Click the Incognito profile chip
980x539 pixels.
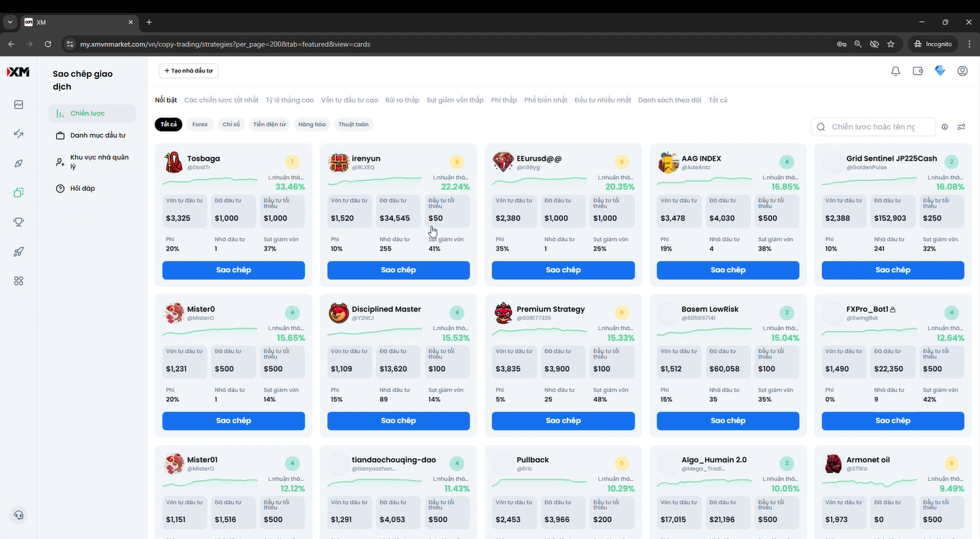[x=932, y=44]
